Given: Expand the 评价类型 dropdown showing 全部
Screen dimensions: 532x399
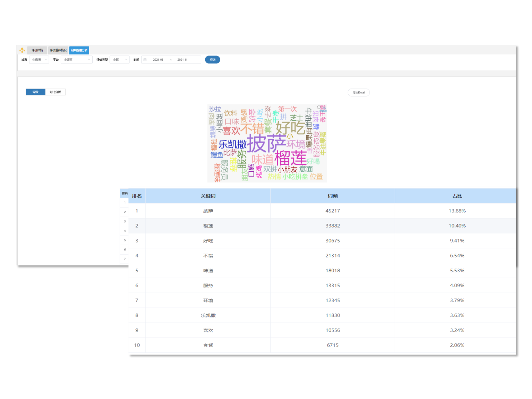Looking at the screenshot, I should click(x=119, y=60).
